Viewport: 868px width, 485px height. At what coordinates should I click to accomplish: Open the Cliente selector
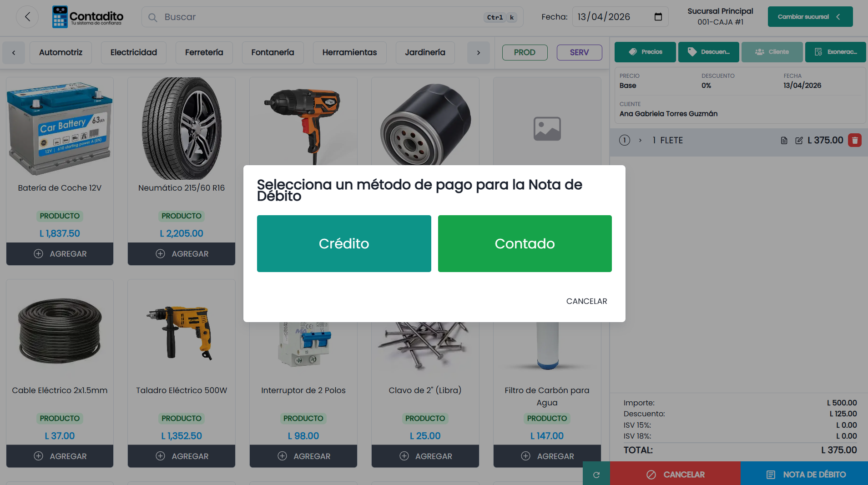point(772,52)
